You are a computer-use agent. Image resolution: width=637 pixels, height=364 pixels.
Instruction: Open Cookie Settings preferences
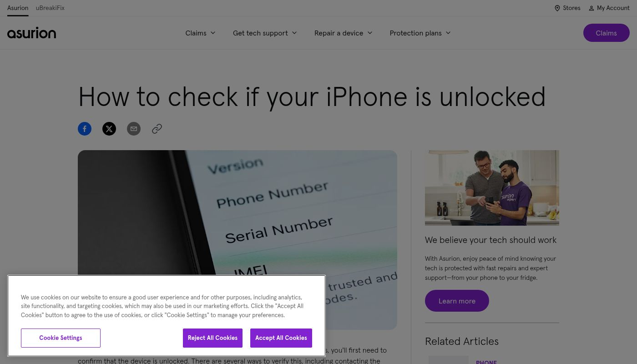[x=61, y=338]
